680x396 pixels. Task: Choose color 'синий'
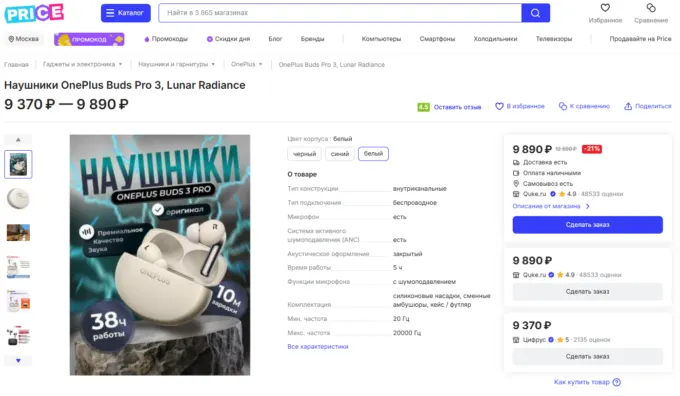(340, 154)
